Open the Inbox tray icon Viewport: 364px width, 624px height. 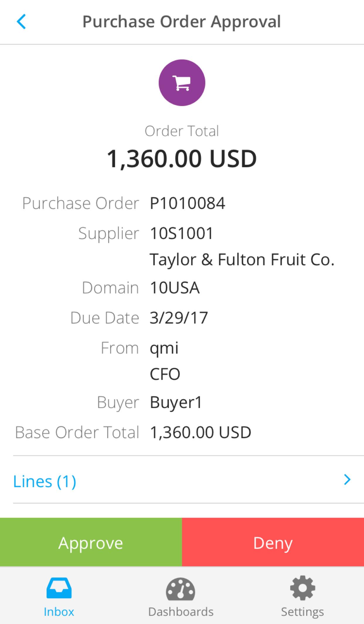(x=59, y=588)
